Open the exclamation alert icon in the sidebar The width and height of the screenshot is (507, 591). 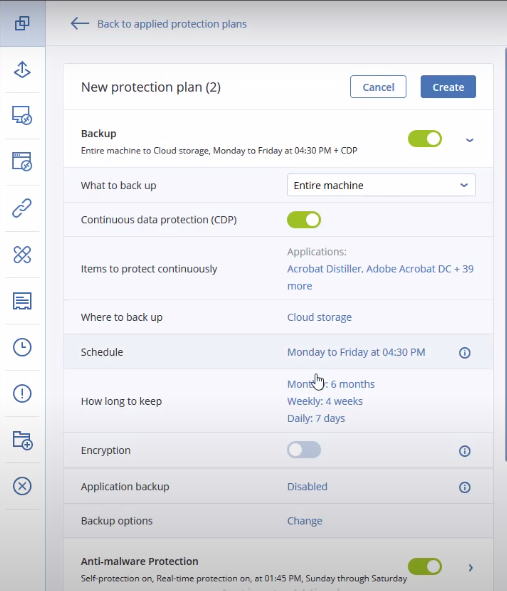pos(22,393)
